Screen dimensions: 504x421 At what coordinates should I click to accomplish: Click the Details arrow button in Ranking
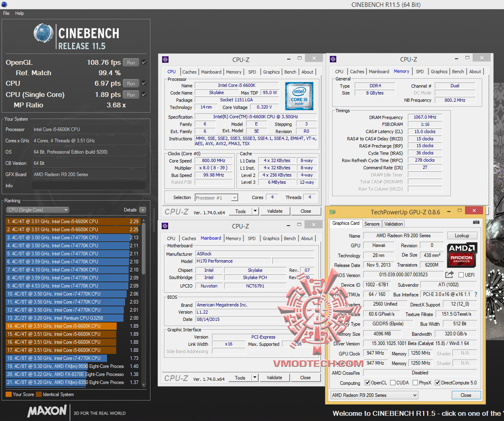(x=143, y=210)
